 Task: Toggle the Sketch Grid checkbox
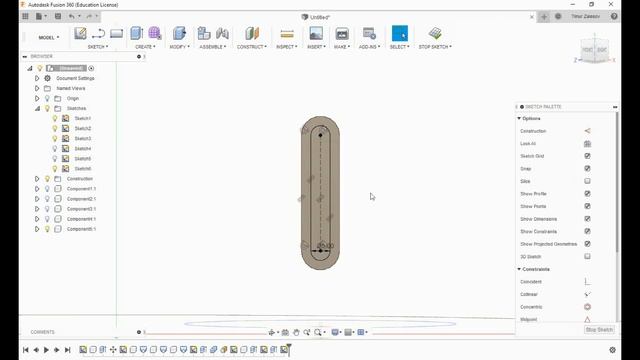[587, 156]
